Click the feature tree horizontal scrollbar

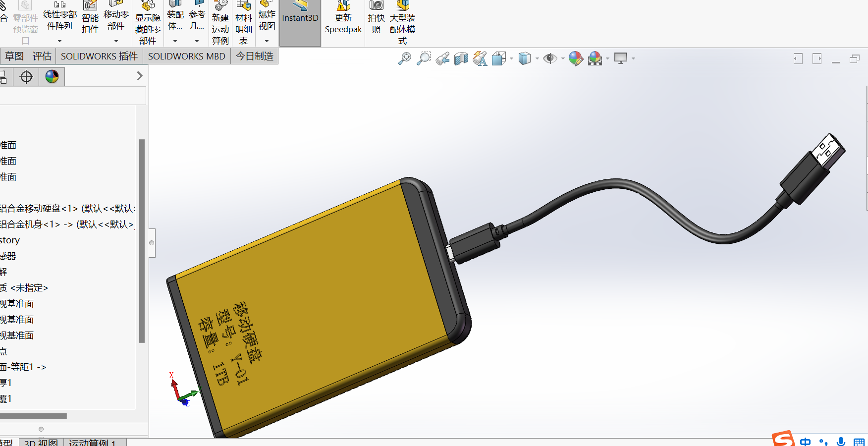tap(34, 416)
